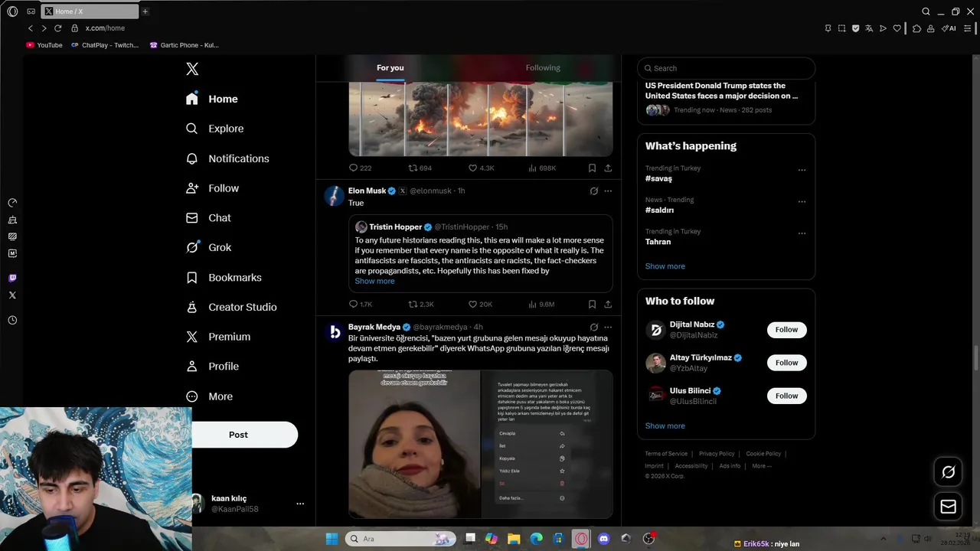Click Windows Start button on taskbar
This screenshot has width=980, height=551.
click(x=332, y=539)
